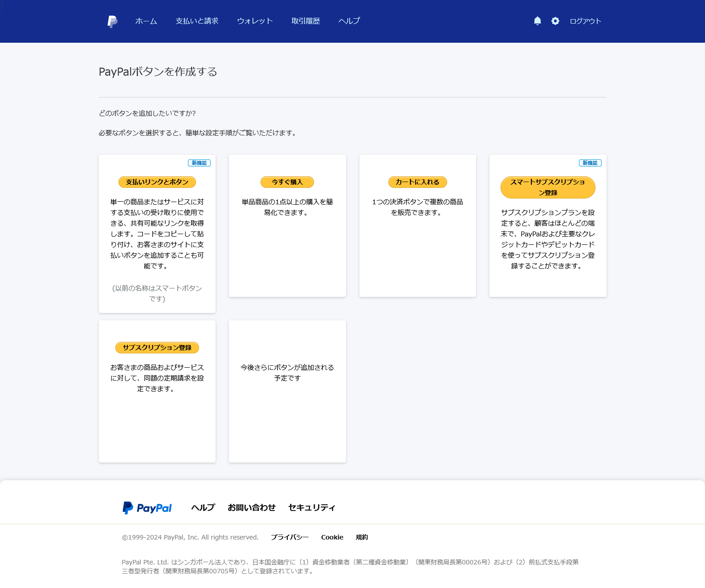Click 新機能 badge on 支払いリンク card

pyautogui.click(x=199, y=163)
